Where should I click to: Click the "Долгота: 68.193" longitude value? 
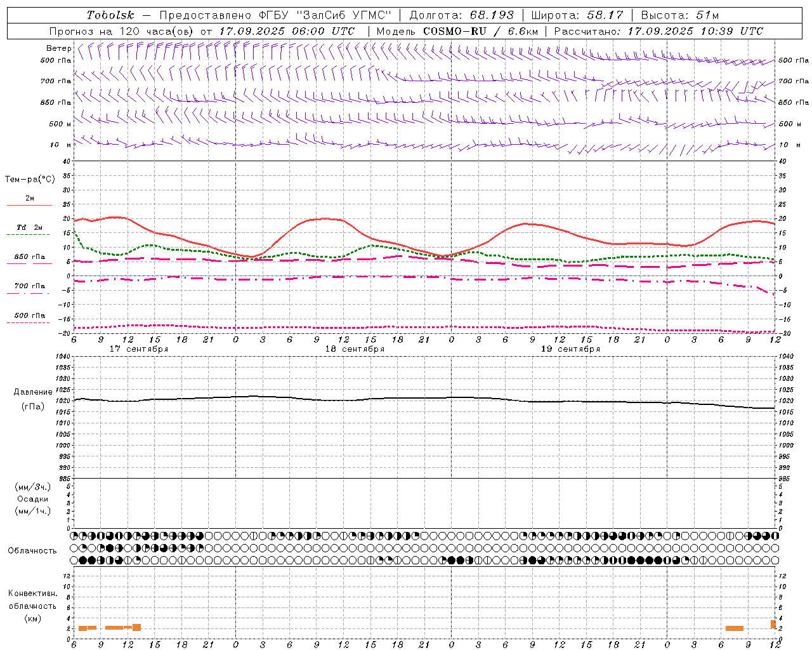click(x=461, y=15)
